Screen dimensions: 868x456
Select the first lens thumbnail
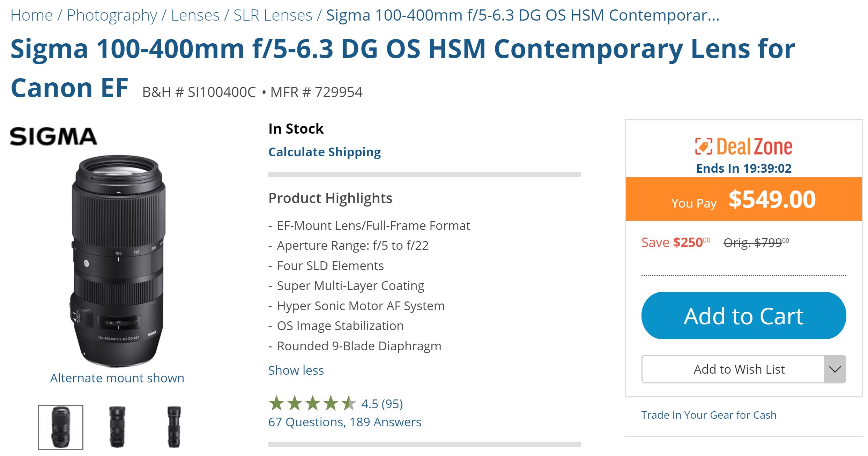(61, 427)
